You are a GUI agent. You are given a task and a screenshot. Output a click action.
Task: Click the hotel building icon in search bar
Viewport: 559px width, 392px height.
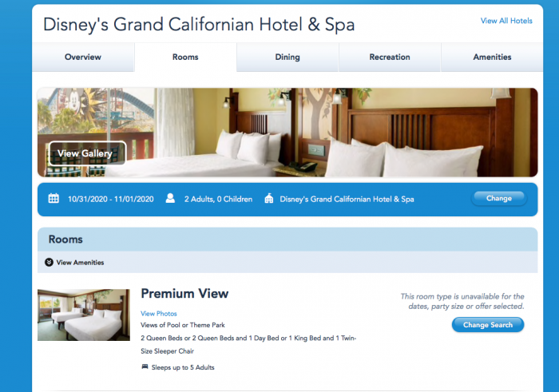click(x=269, y=198)
